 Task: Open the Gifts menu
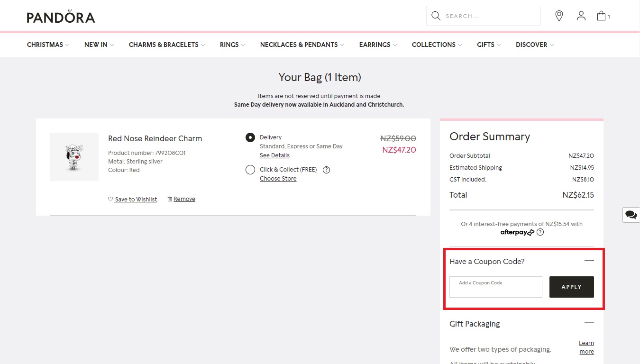click(x=489, y=45)
